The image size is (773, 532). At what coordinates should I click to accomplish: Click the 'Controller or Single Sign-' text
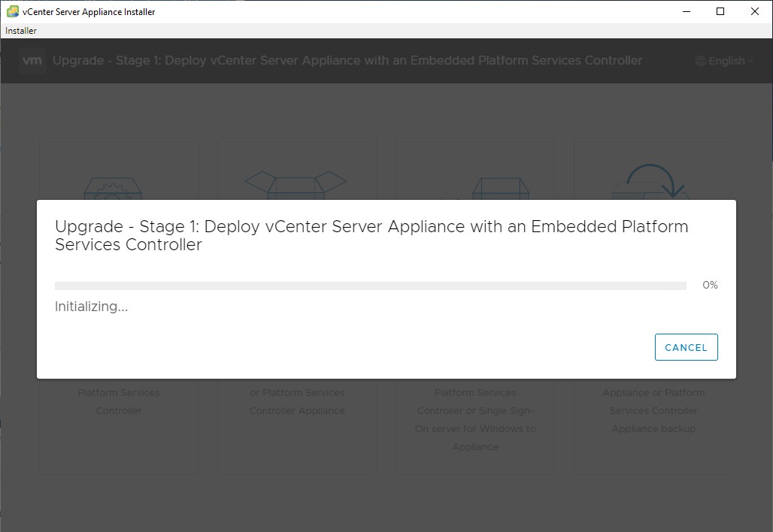pyautogui.click(x=475, y=411)
